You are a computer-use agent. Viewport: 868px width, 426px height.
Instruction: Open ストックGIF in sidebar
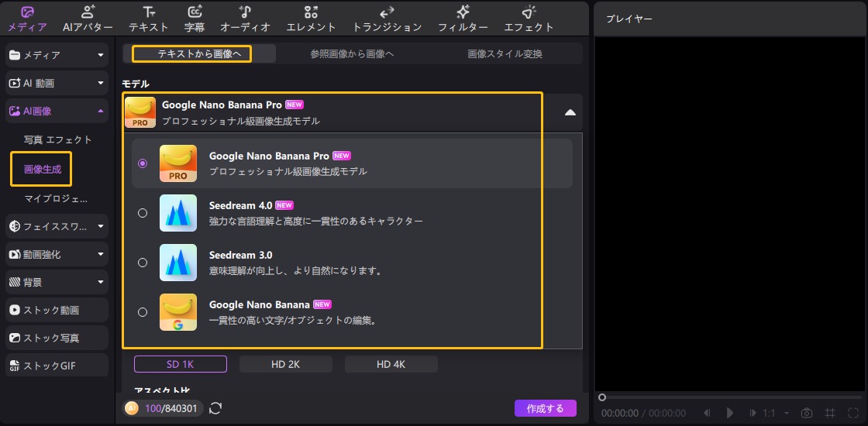(x=57, y=366)
